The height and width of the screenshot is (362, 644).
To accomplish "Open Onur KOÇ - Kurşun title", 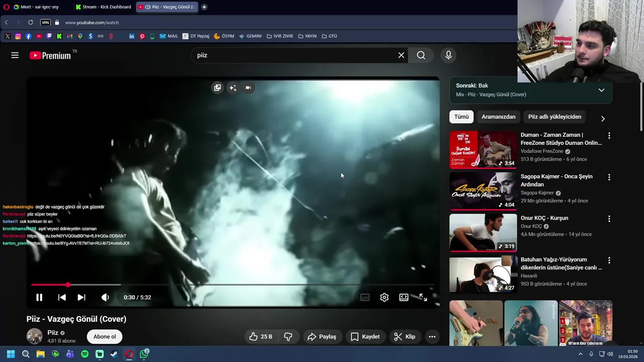I will coord(544,218).
